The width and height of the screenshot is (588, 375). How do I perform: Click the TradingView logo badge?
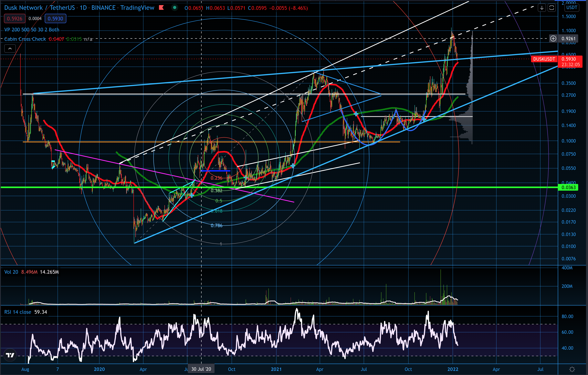click(10, 355)
